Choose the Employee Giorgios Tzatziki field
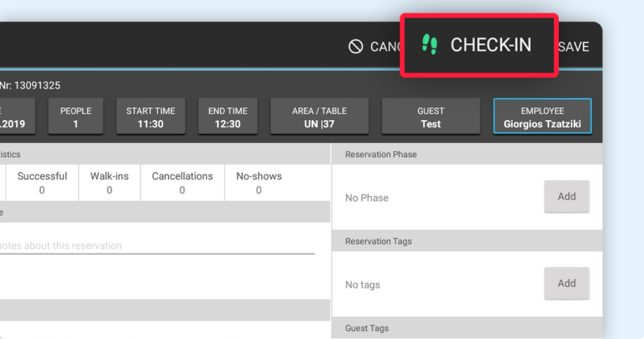The width and height of the screenshot is (644, 339). tap(541, 117)
